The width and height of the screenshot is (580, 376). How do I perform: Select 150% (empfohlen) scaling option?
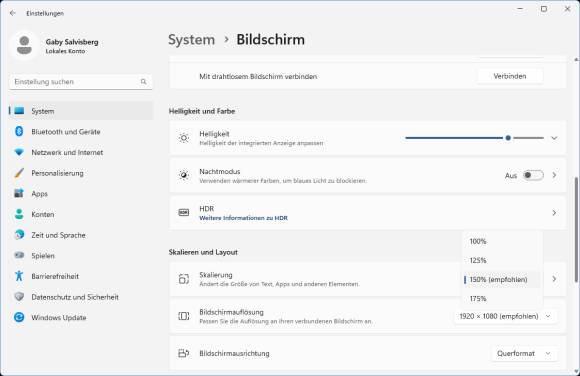502,279
